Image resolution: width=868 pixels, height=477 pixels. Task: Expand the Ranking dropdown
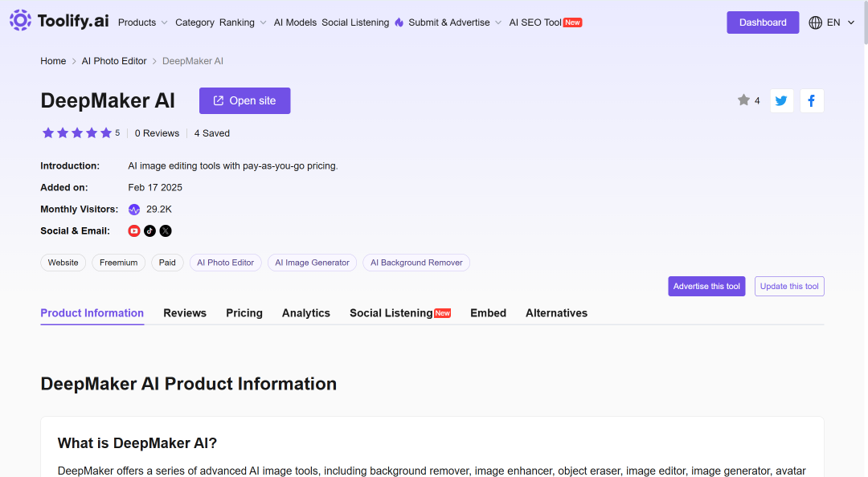[x=243, y=22]
